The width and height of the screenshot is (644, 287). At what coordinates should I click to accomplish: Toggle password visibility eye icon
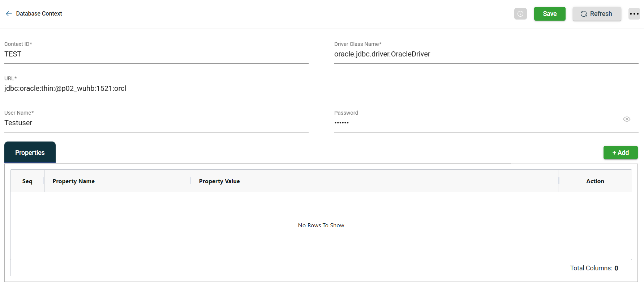point(627,119)
